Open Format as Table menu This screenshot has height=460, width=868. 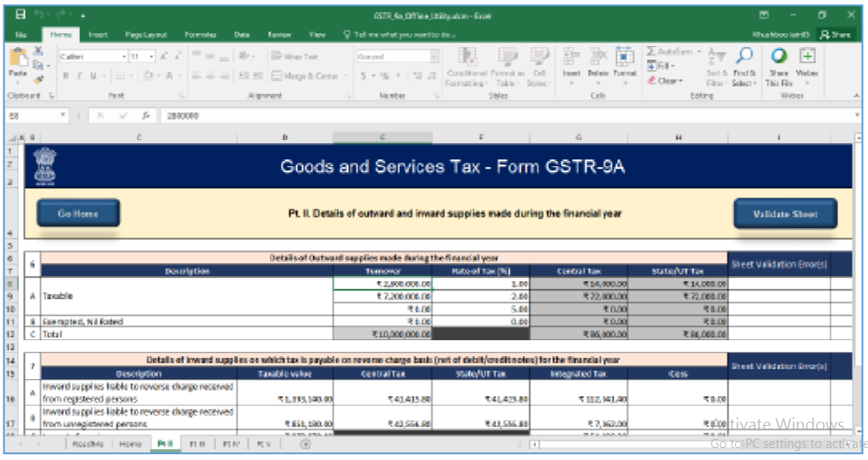507,66
